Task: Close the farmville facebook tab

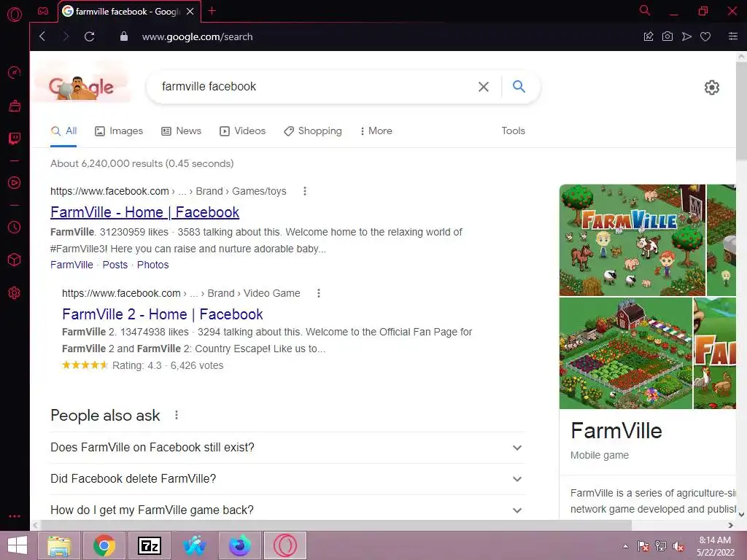Action: pos(190,12)
